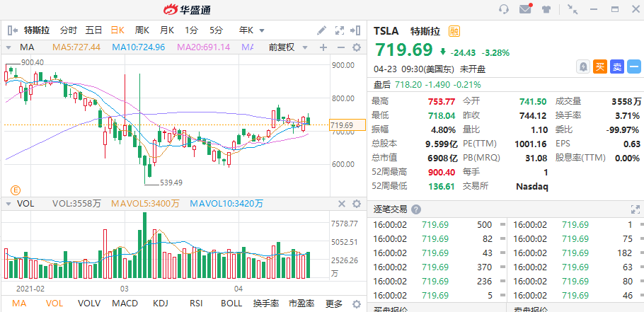Click the MAVOL10:3420万 label
The image size is (644, 312).
tap(226, 204)
